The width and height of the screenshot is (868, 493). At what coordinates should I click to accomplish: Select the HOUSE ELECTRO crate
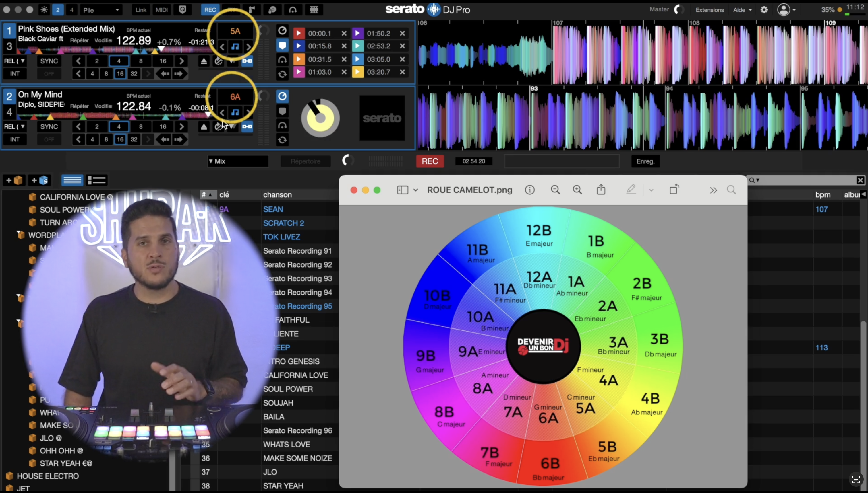pyautogui.click(x=48, y=476)
